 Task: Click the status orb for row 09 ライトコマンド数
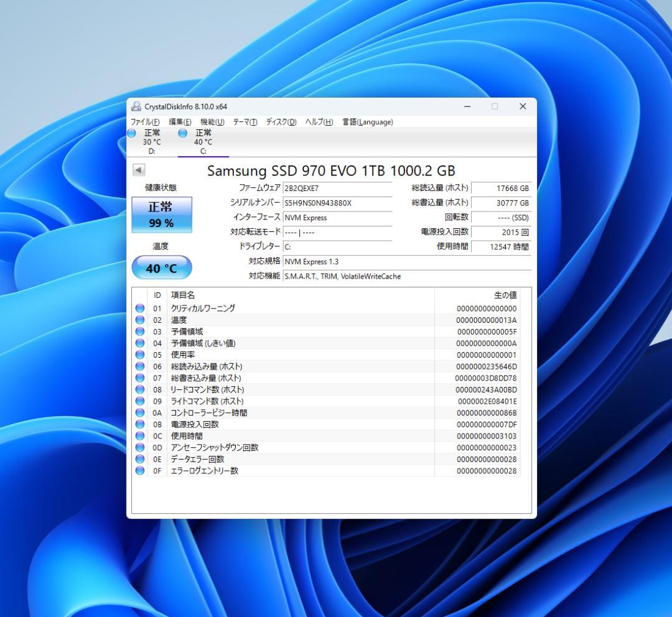pos(140,401)
